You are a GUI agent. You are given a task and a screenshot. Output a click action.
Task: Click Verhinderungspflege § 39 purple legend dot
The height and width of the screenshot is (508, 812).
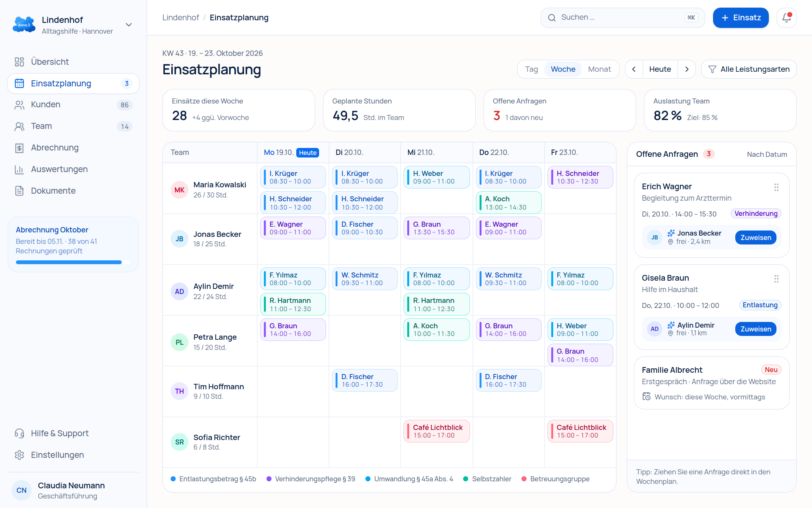(269, 479)
